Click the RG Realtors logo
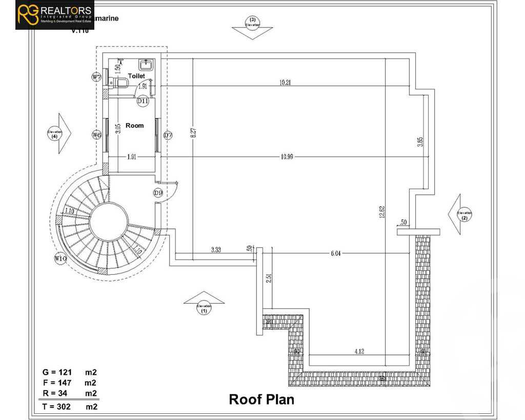Viewport: 525px width, 420px height. pyautogui.click(x=55, y=15)
